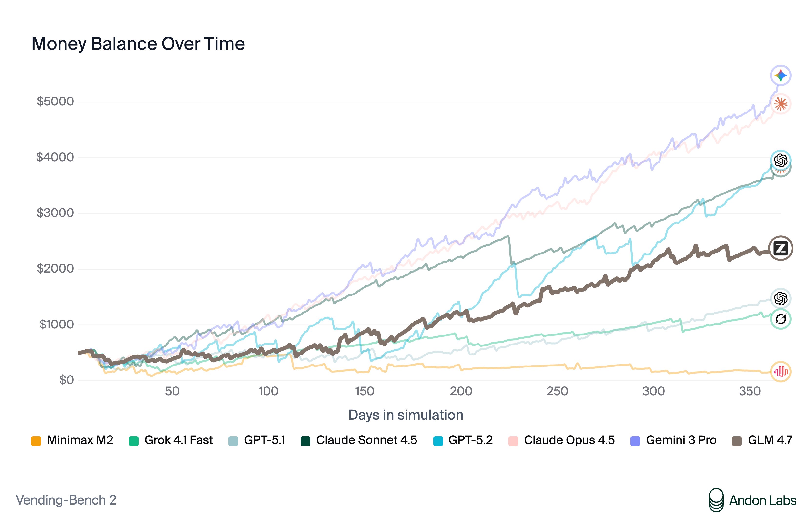Viewport: 812px width, 528px height.
Task: Toggle the GPT-5.2 legend label
Action: point(470,440)
